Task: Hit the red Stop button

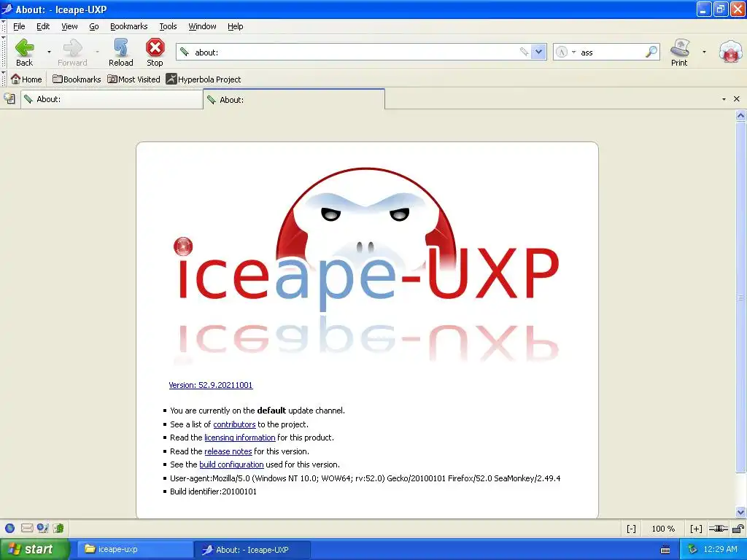Action: click(x=155, y=52)
